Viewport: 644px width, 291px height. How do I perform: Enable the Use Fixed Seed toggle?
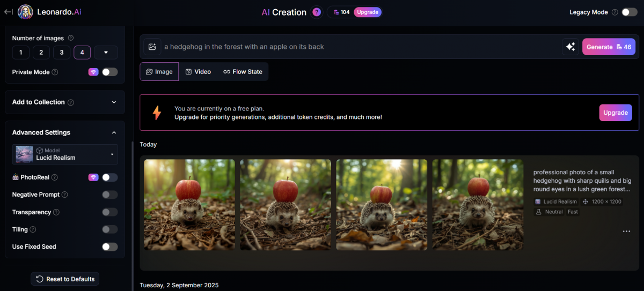click(x=109, y=247)
